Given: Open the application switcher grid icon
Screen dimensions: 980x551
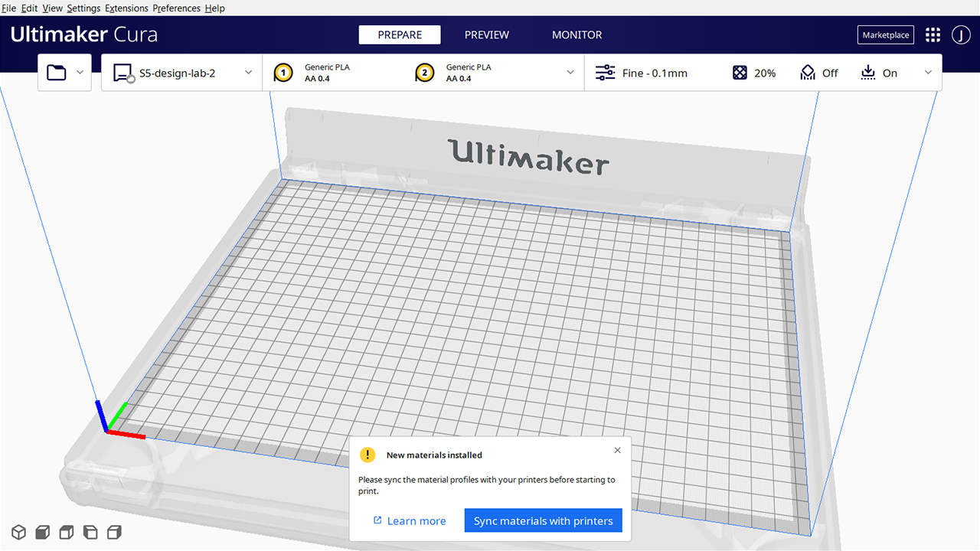Looking at the screenshot, I should [x=933, y=34].
